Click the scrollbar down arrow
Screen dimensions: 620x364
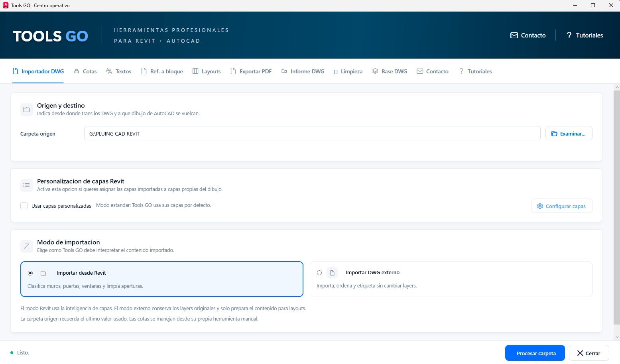tap(617, 337)
